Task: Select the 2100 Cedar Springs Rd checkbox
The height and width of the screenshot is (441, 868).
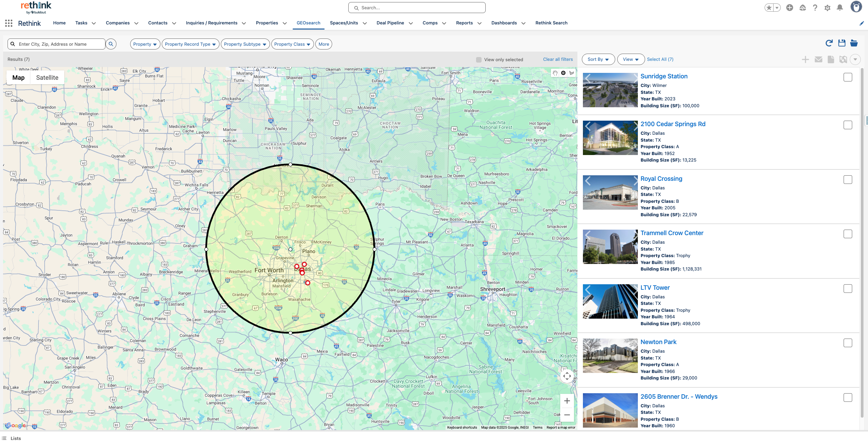Action: click(848, 125)
